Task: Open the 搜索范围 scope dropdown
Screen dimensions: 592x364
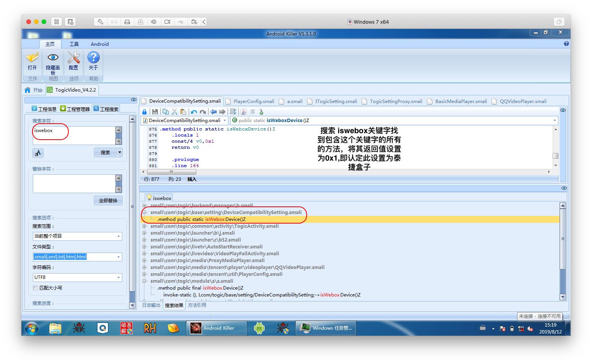Action: pos(118,236)
